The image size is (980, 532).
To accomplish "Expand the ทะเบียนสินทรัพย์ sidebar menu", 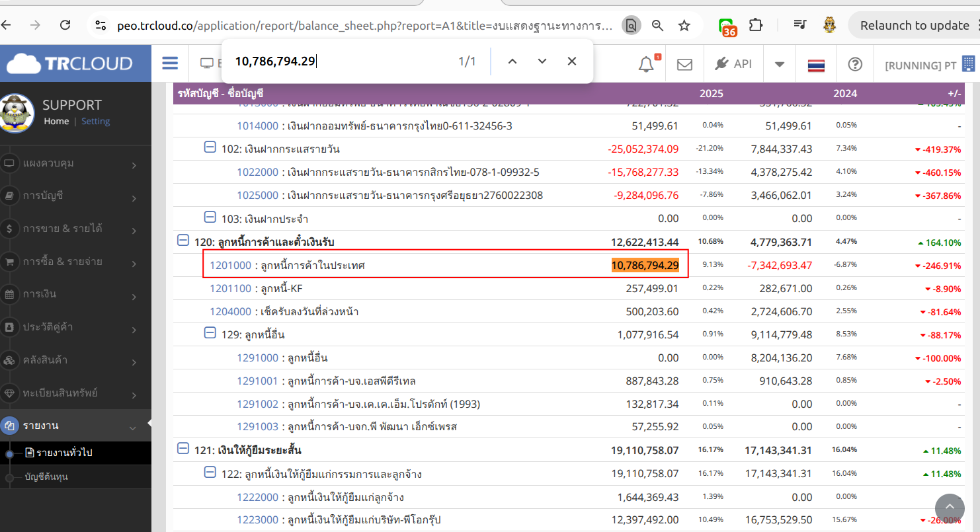I will [x=75, y=393].
